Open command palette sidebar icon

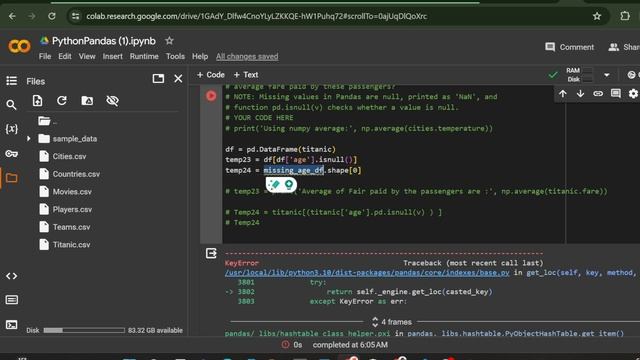tap(11, 300)
